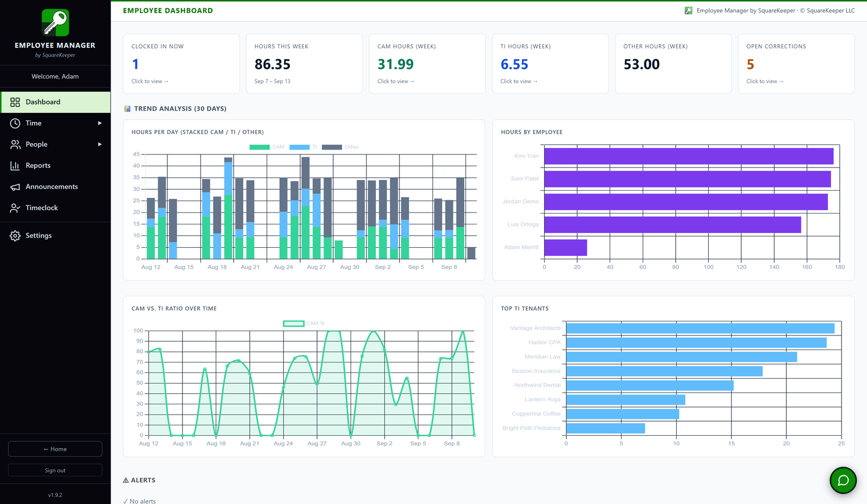
Task: Click the Sign out button
Action: click(55, 470)
